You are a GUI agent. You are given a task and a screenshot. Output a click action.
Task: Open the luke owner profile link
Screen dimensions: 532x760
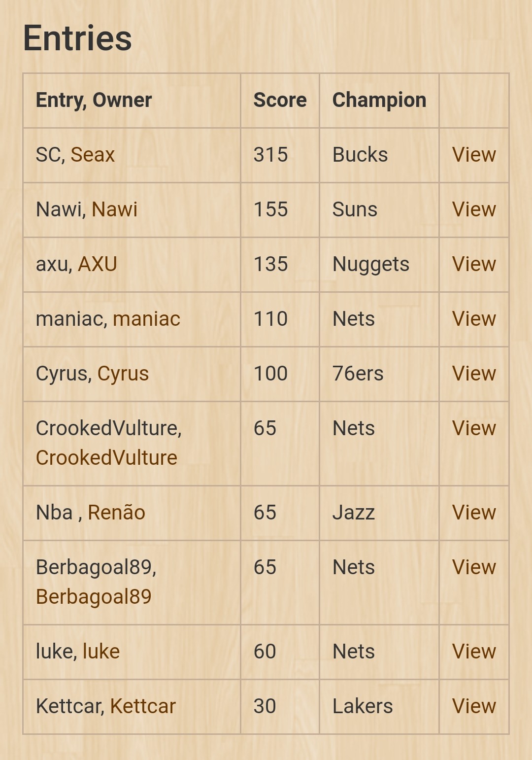[101, 652]
